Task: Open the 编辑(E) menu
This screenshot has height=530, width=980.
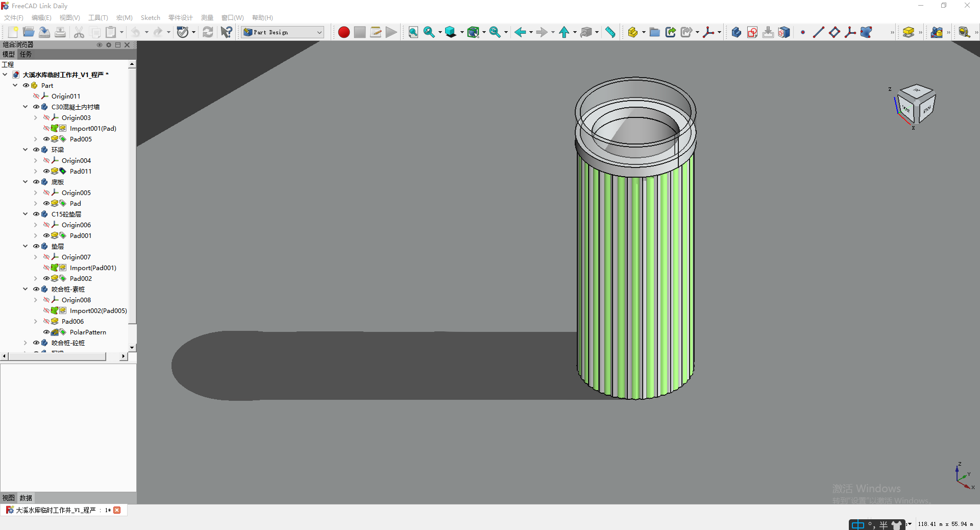Action: tap(41, 17)
